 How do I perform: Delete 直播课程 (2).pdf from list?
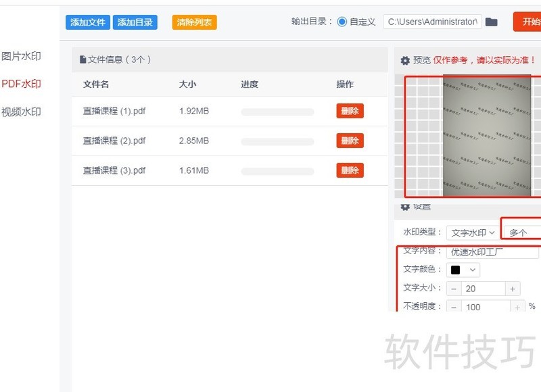coord(350,141)
